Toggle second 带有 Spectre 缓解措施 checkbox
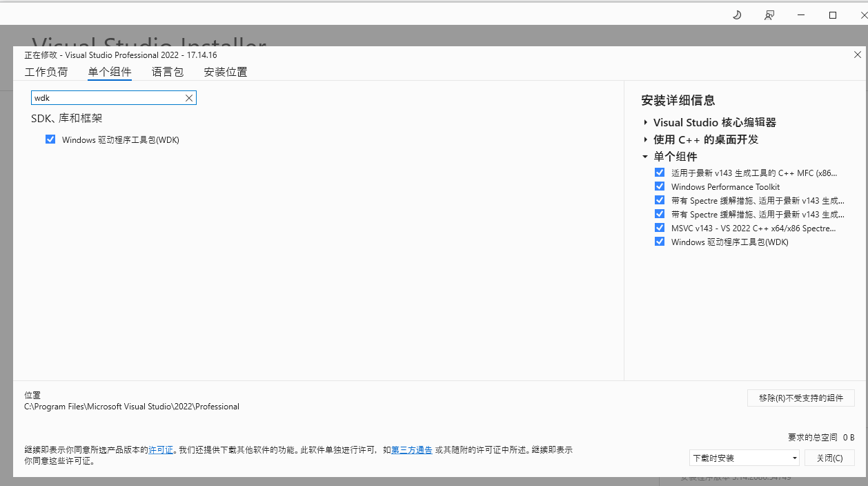Image resolution: width=868 pixels, height=486 pixels. click(x=660, y=214)
